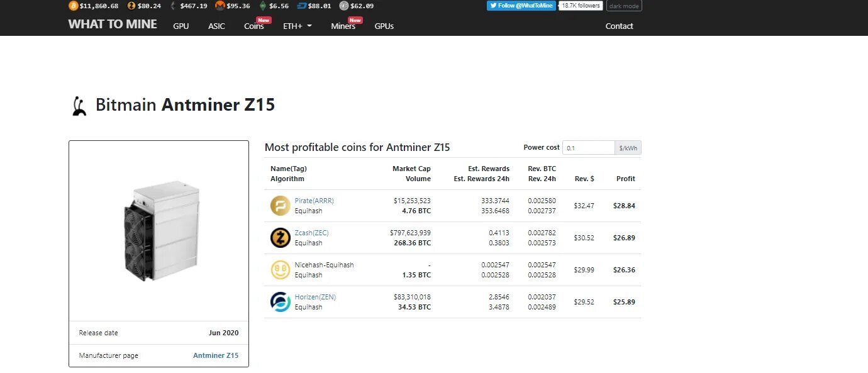Open the Miners menu item
This screenshot has width=868, height=373.
[x=343, y=26]
